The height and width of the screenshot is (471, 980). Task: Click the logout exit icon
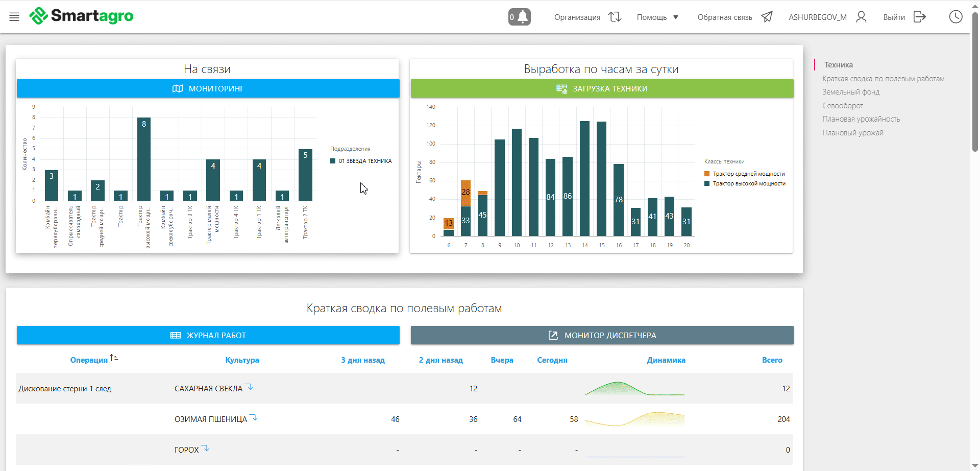click(x=919, y=17)
